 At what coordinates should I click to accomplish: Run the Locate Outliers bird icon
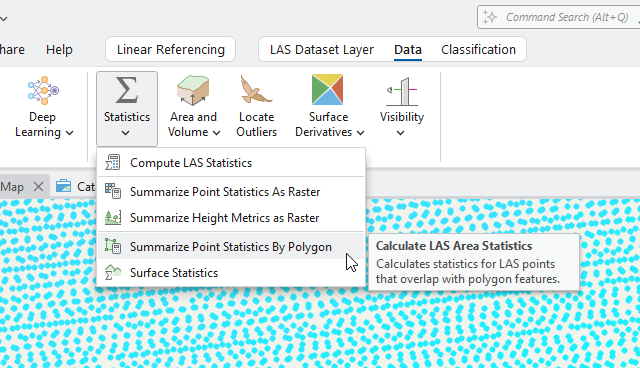(x=256, y=89)
